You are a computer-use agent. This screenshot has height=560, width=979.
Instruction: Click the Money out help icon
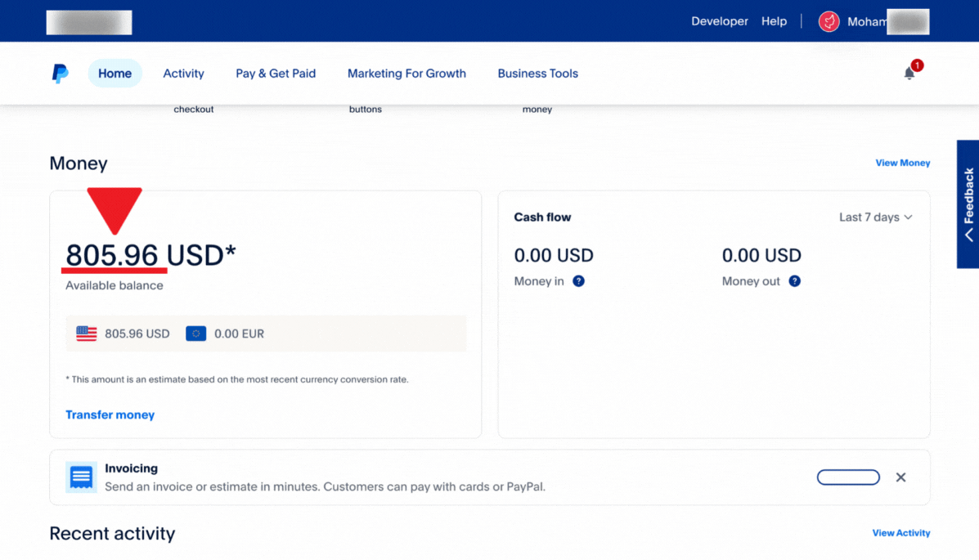click(794, 281)
